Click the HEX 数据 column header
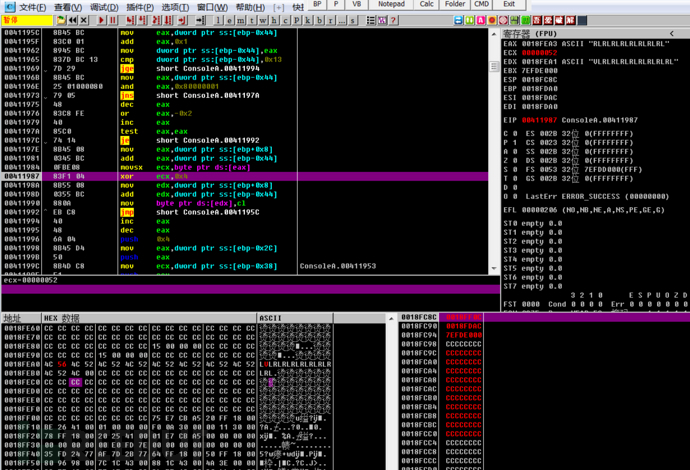Image resolution: width=690 pixels, height=470 pixels. pos(63,318)
